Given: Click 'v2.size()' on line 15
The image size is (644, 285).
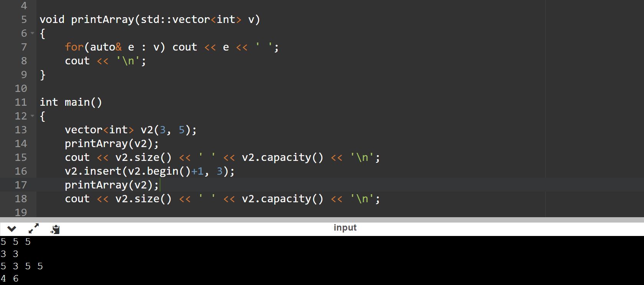Looking at the screenshot, I should (x=143, y=157).
